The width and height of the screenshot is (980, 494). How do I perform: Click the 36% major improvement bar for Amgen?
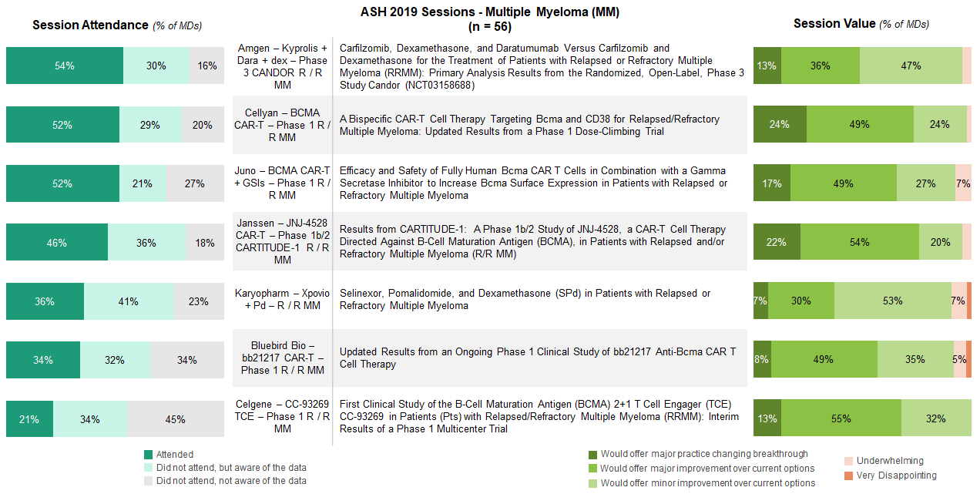tap(821, 66)
